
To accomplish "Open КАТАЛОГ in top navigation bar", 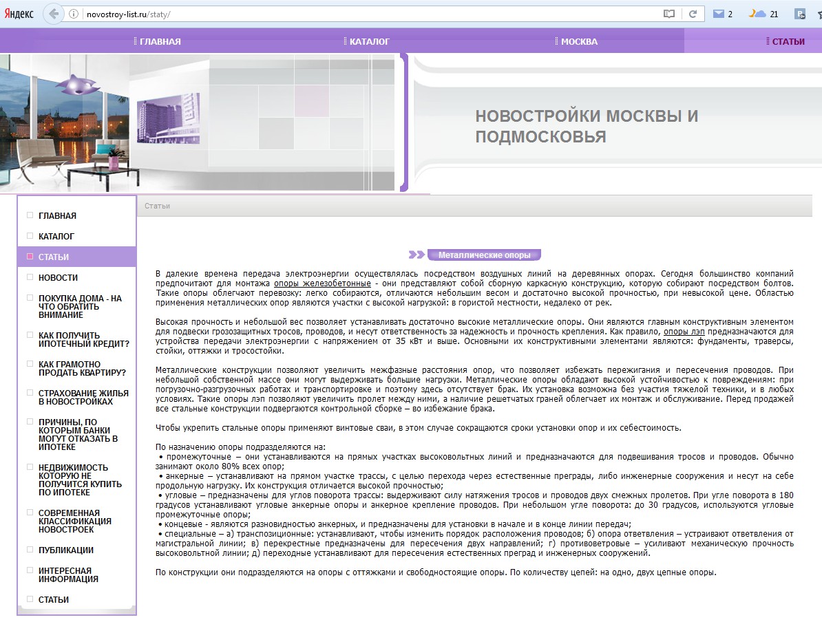I will pyautogui.click(x=369, y=41).
